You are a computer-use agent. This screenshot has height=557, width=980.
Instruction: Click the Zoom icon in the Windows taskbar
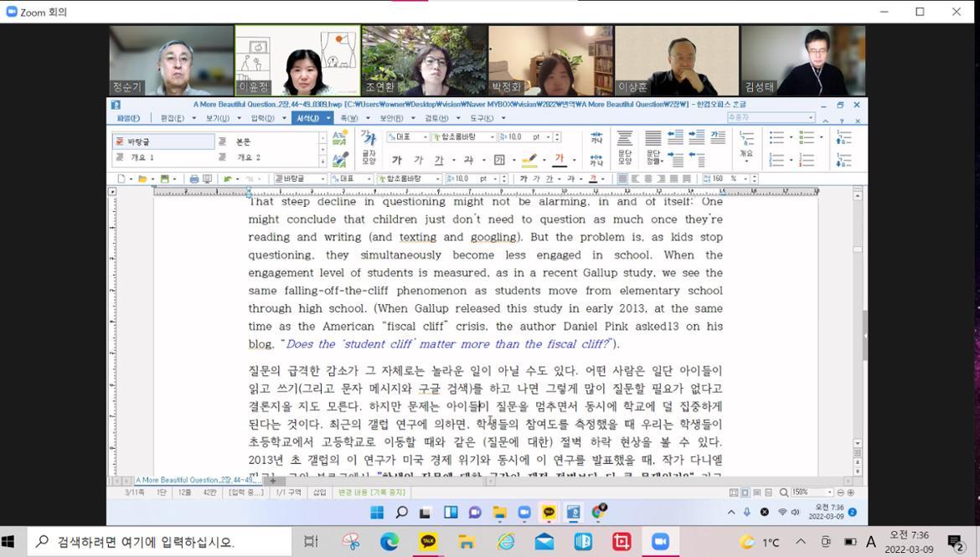coord(660,542)
